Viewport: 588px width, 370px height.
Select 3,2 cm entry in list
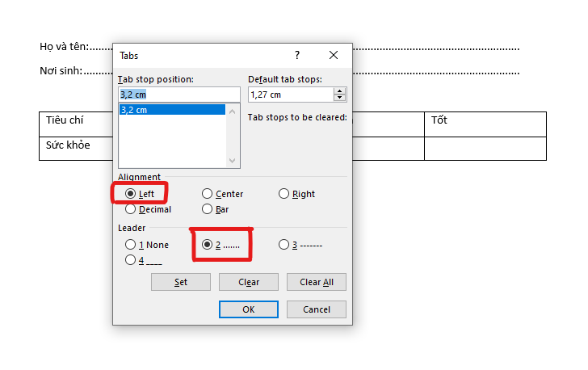coord(171,110)
